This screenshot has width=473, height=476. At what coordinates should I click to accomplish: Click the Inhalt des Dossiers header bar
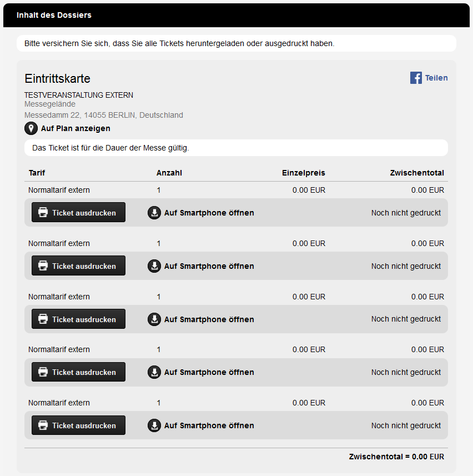[x=236, y=15]
